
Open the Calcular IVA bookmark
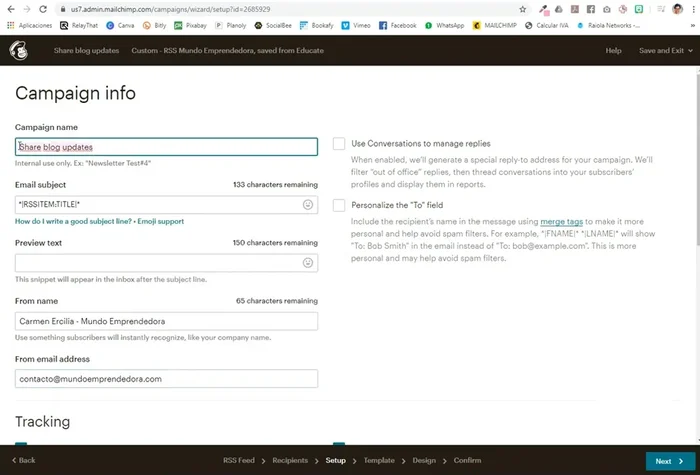tap(547, 25)
